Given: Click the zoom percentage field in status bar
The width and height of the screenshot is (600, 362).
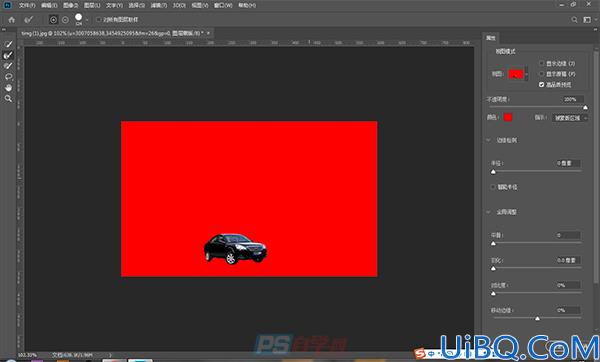Looking at the screenshot, I should point(28,355).
